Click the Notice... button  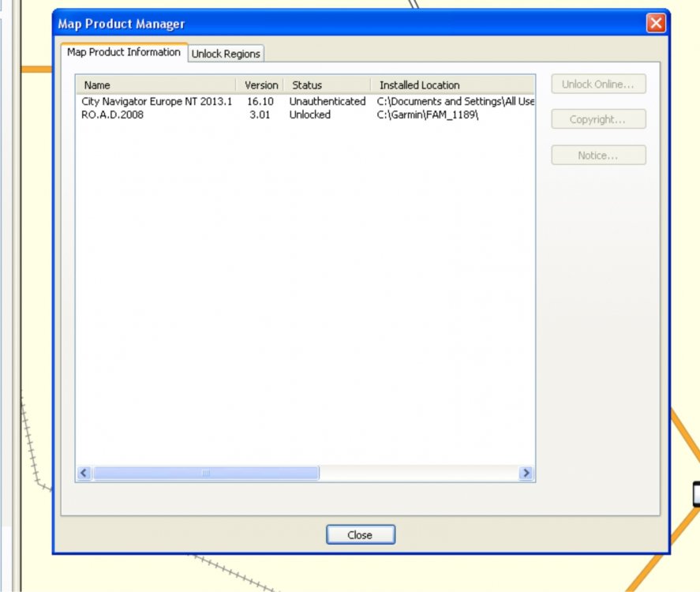click(598, 155)
